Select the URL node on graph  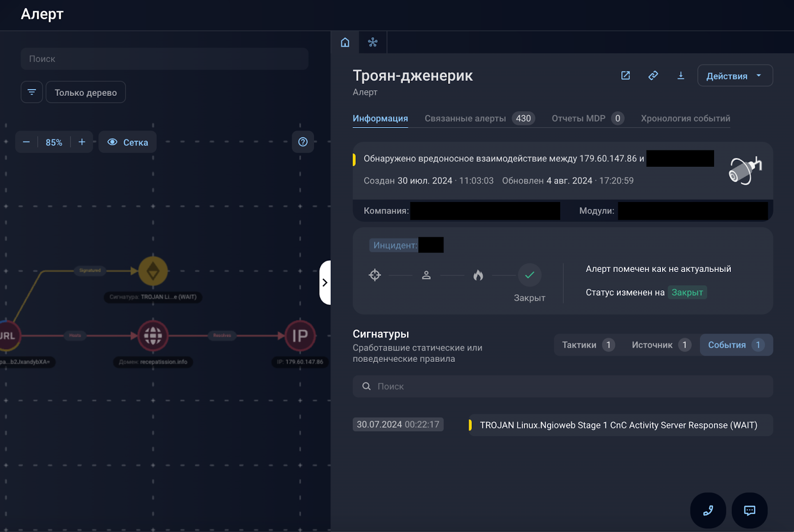coord(7,336)
